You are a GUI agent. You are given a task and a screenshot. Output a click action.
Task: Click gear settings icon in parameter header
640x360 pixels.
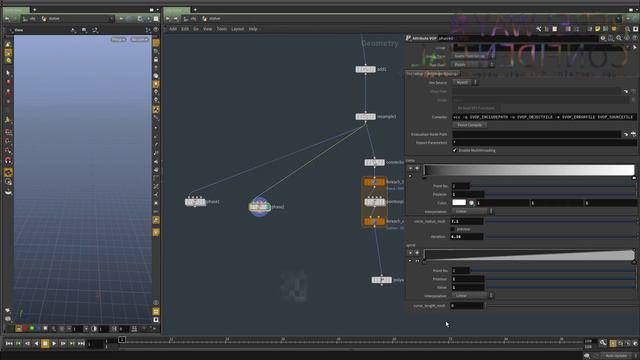pyautogui.click(x=603, y=38)
